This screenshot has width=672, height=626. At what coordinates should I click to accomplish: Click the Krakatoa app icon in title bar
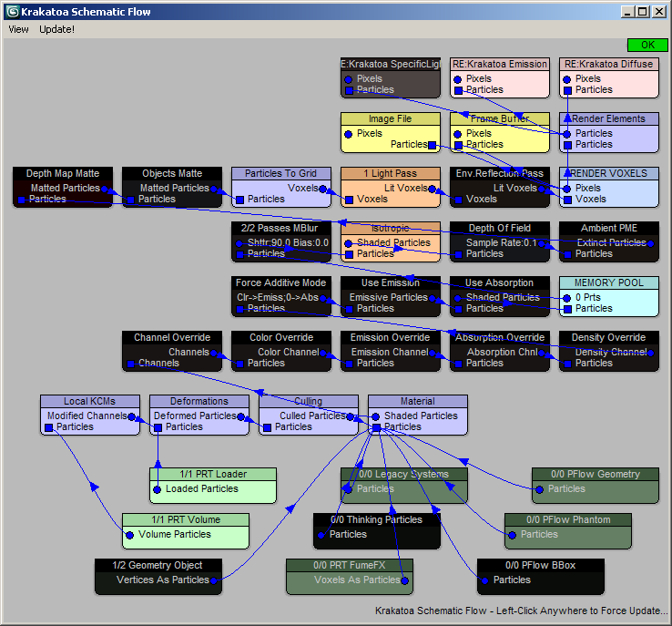pyautogui.click(x=13, y=12)
